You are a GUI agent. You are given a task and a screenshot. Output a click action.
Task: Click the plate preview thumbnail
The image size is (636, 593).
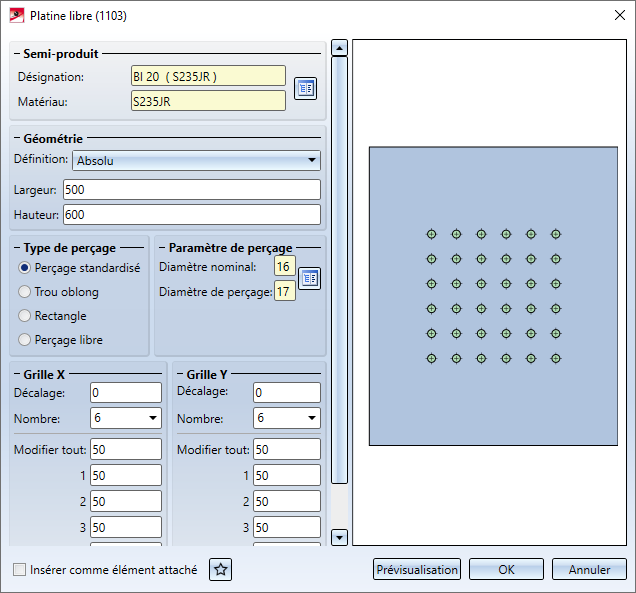492,297
